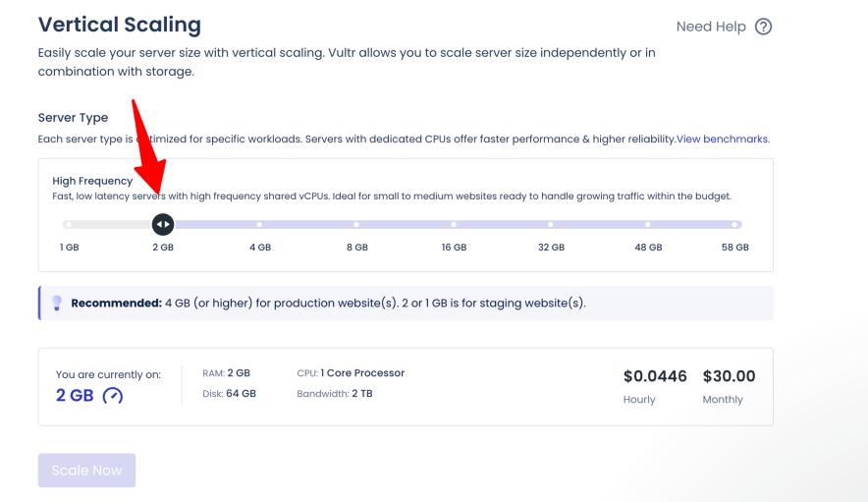Click the '$30.00' monthly price

[x=729, y=376]
